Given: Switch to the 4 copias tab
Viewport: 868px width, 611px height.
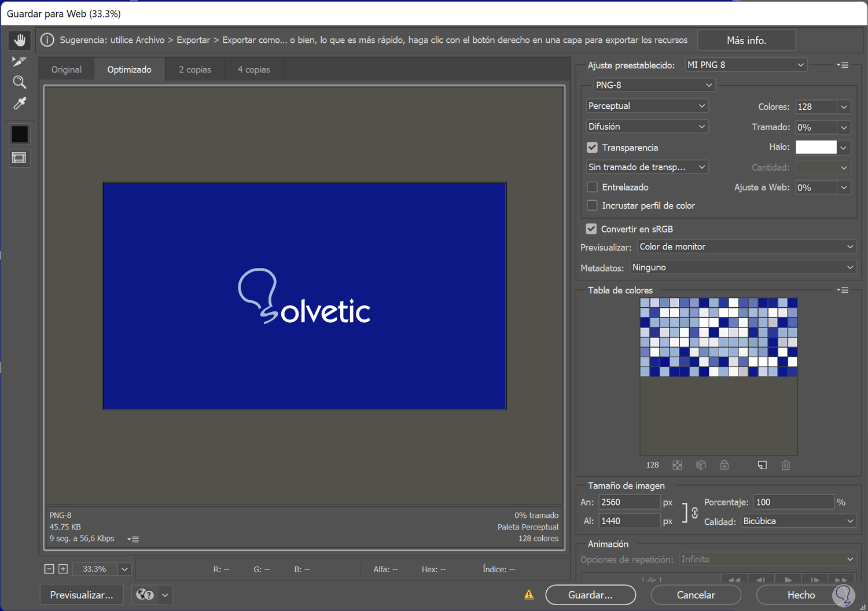Looking at the screenshot, I should coord(253,69).
